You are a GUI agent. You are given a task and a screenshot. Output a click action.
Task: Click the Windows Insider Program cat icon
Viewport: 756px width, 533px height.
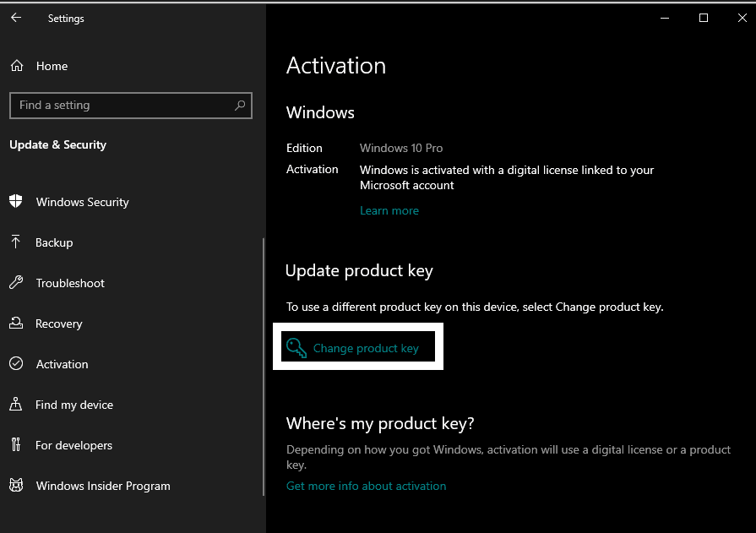tap(16, 485)
